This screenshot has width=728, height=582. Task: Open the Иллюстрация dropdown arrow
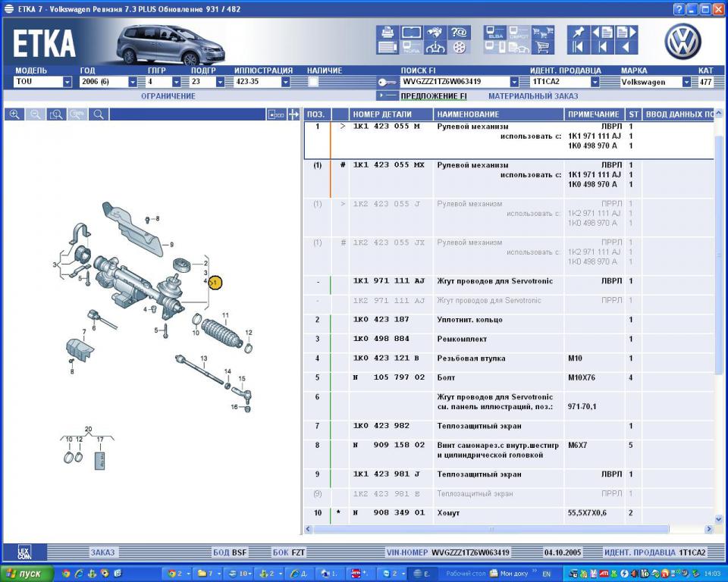click(286, 82)
